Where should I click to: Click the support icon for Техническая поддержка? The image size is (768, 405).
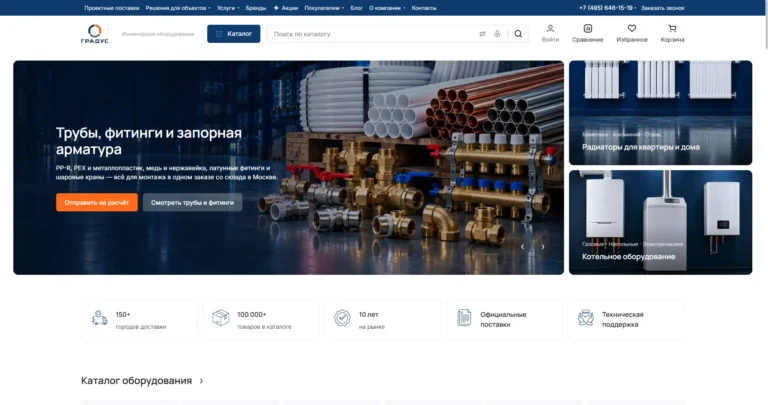pos(585,318)
